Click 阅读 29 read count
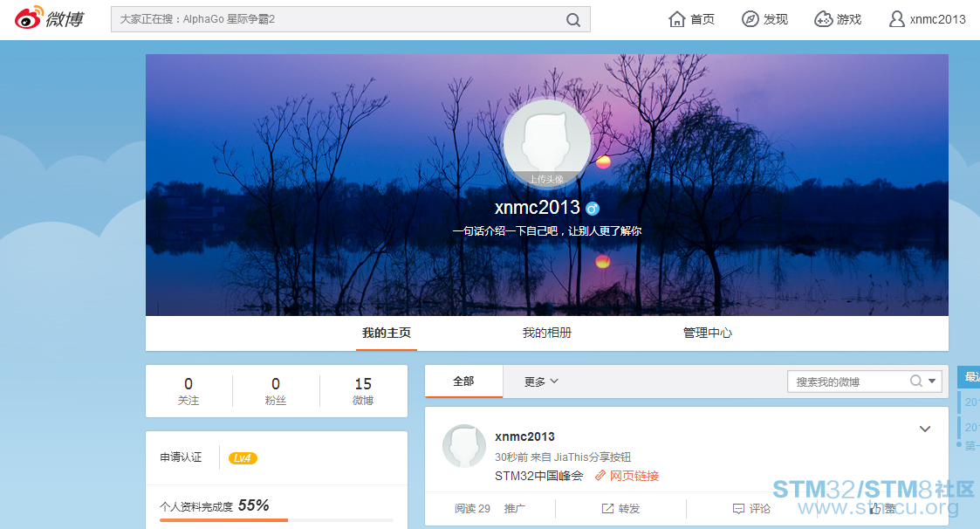The height and width of the screenshot is (529, 980). coord(472,508)
